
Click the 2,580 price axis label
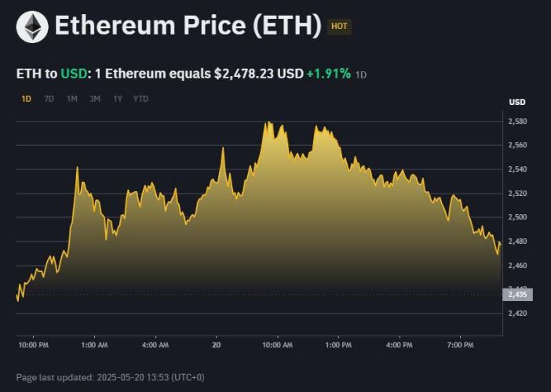pyautogui.click(x=517, y=122)
